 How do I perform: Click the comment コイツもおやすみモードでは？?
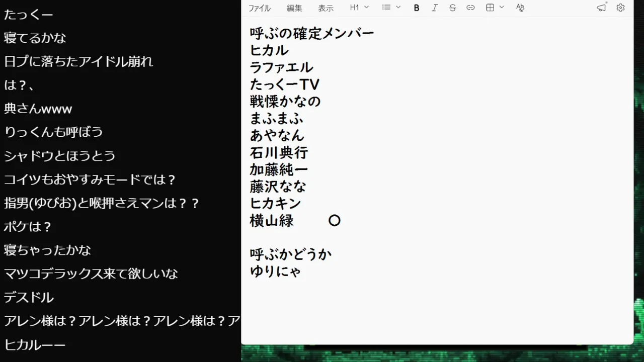click(x=90, y=179)
